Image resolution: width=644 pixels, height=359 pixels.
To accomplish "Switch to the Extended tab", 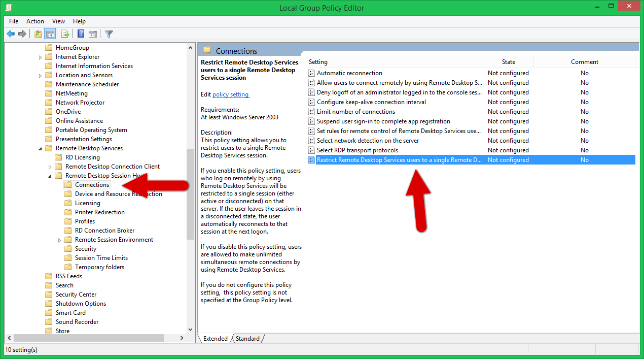I will [216, 339].
